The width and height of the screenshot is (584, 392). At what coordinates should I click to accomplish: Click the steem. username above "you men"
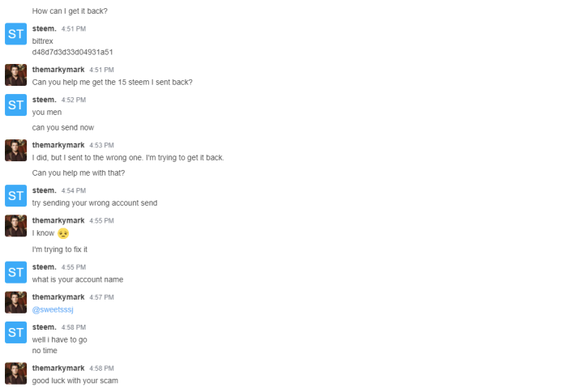tap(44, 100)
